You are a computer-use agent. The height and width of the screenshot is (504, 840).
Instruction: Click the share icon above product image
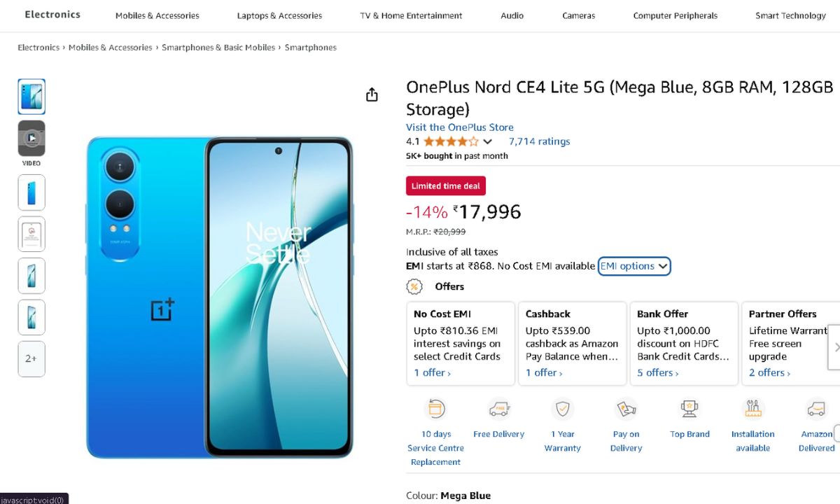tap(372, 94)
